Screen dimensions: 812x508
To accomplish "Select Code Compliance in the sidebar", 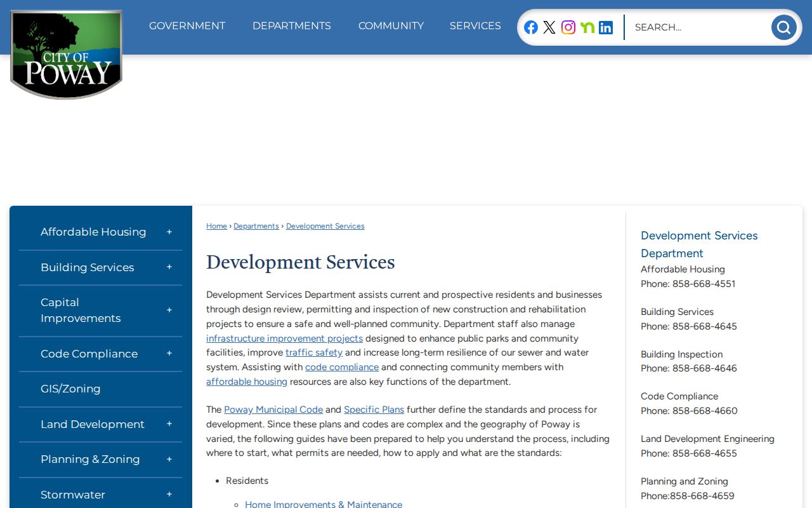I will [89, 354].
